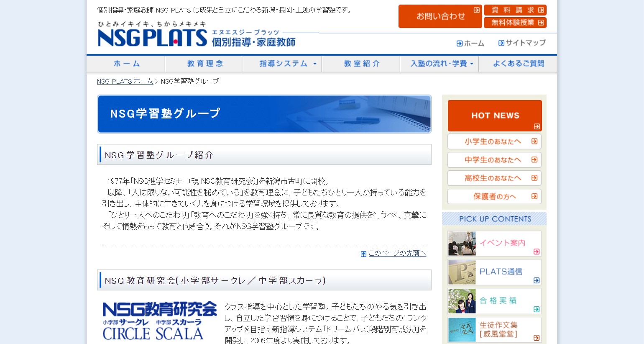Click the お問い合わせ button
644x344 pixels.
(440, 16)
